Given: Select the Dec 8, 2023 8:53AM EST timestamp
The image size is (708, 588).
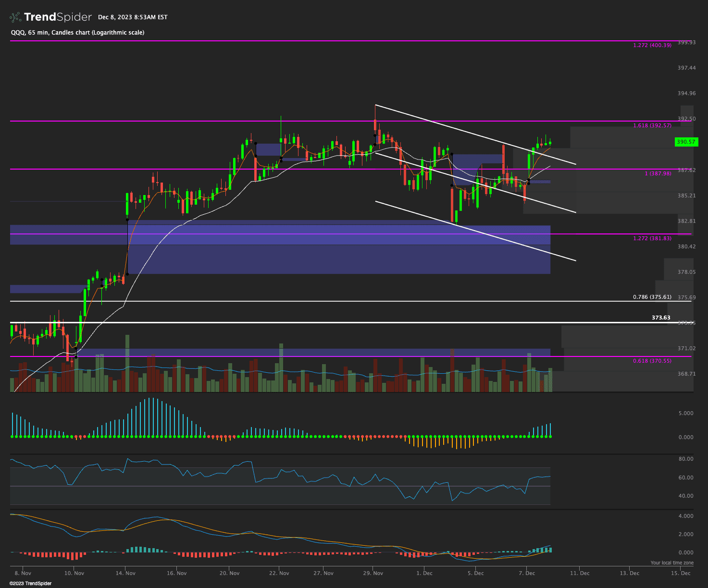Looking at the screenshot, I should pyautogui.click(x=133, y=17).
